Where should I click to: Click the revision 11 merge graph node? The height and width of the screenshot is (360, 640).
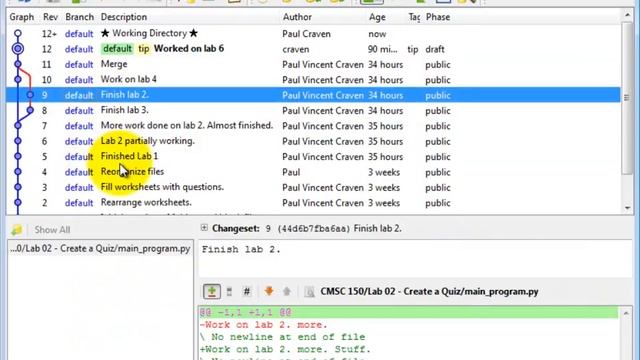(18, 64)
